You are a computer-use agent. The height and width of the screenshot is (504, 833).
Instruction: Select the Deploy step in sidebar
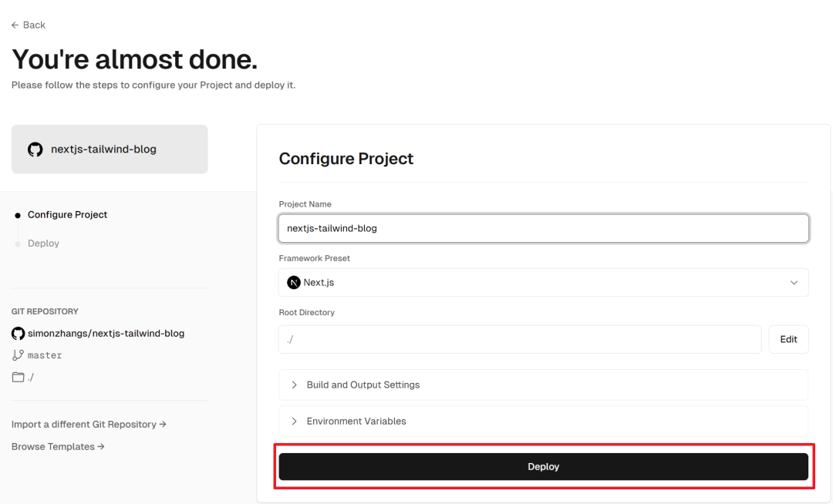pyautogui.click(x=43, y=244)
